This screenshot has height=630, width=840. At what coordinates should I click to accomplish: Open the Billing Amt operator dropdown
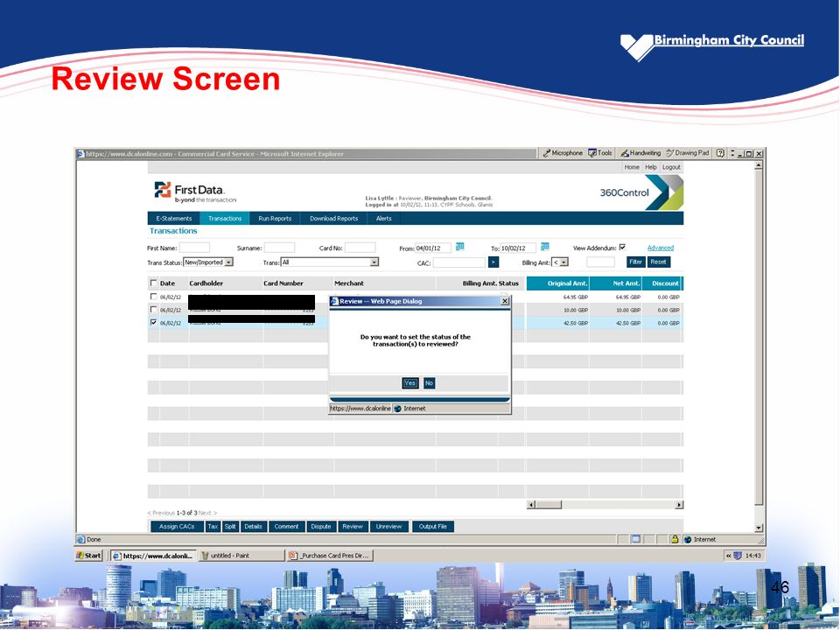560,262
